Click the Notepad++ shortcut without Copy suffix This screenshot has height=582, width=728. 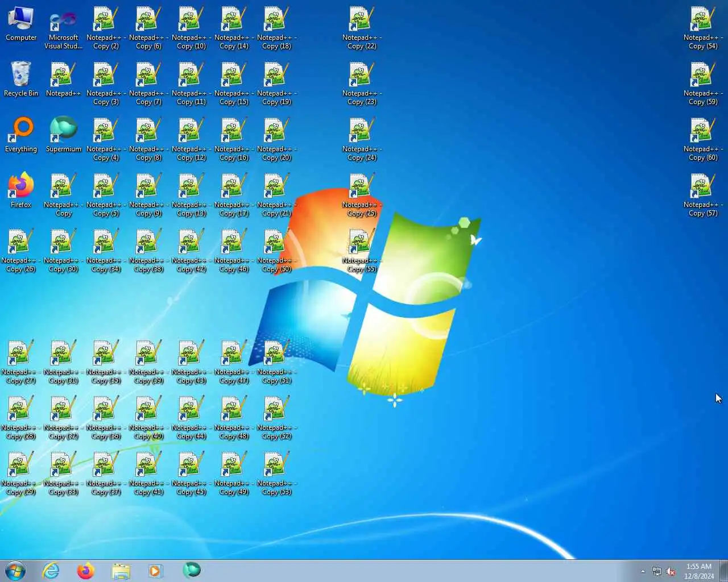[63, 80]
